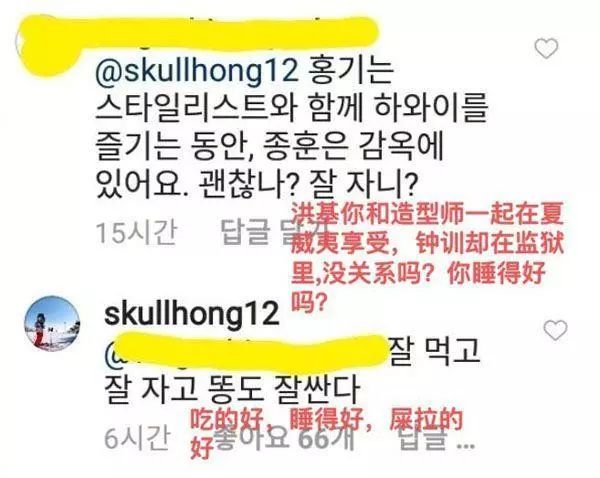The height and width of the screenshot is (478, 600).
Task: Open skullhong12's snowy profile picture
Action: click(52, 323)
